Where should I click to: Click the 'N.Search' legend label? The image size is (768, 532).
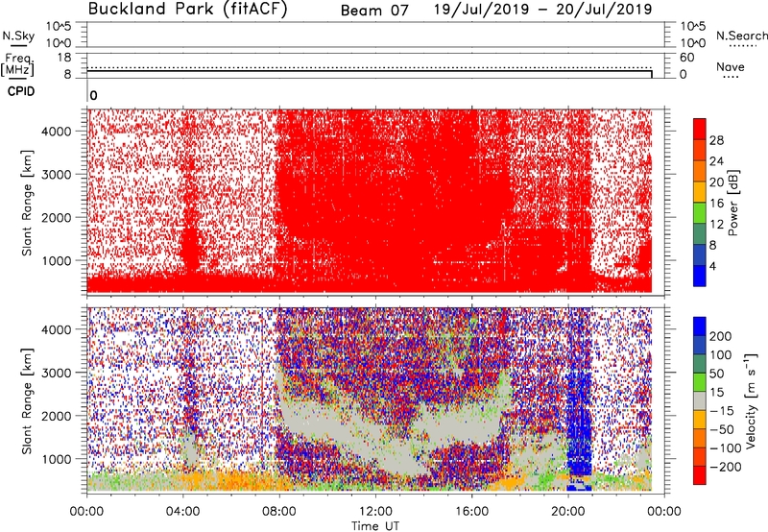click(x=741, y=36)
